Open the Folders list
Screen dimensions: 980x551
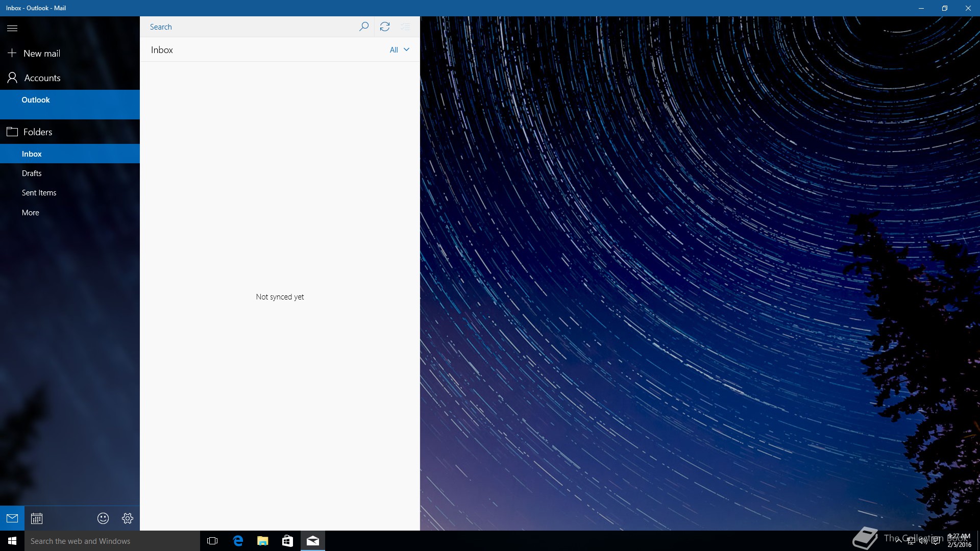(x=37, y=132)
